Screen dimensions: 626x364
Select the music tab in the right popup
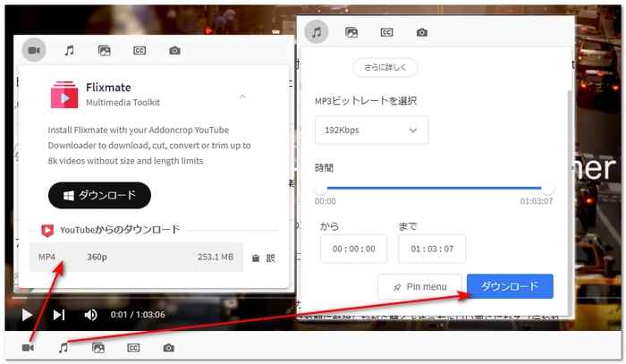pos(316,32)
